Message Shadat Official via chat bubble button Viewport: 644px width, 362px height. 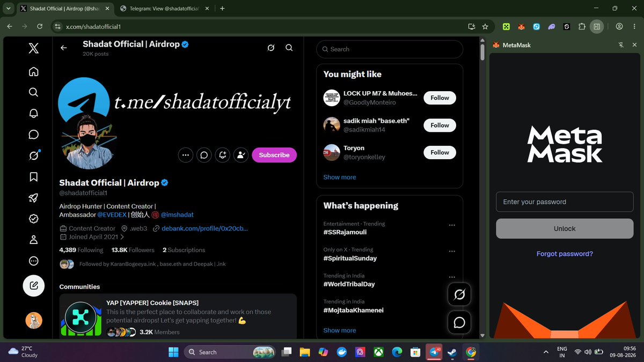click(x=204, y=155)
